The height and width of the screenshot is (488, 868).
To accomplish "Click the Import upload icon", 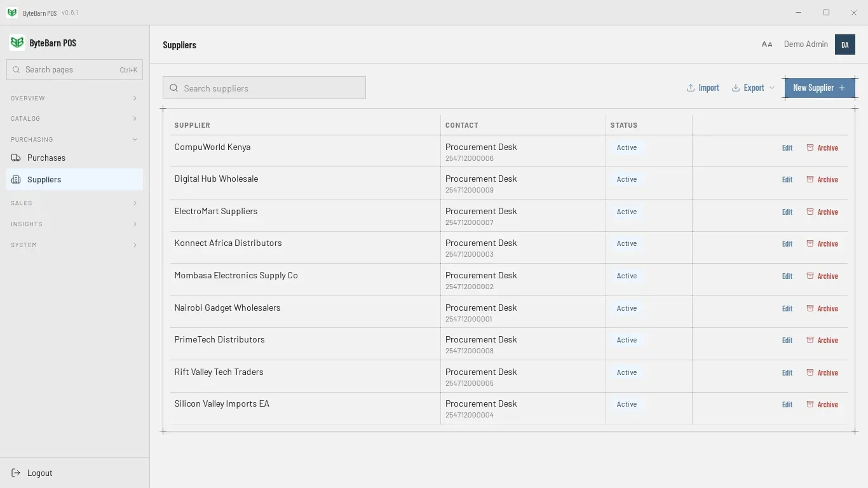I will [691, 88].
